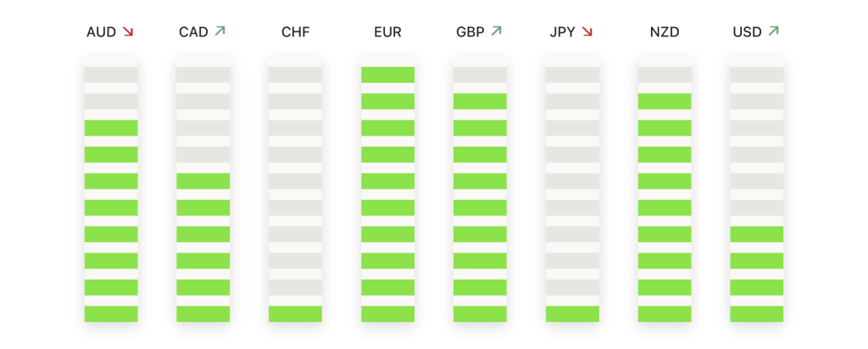868x349 pixels.
Task: Click the top grey bar in NZD column
Action: click(665, 75)
